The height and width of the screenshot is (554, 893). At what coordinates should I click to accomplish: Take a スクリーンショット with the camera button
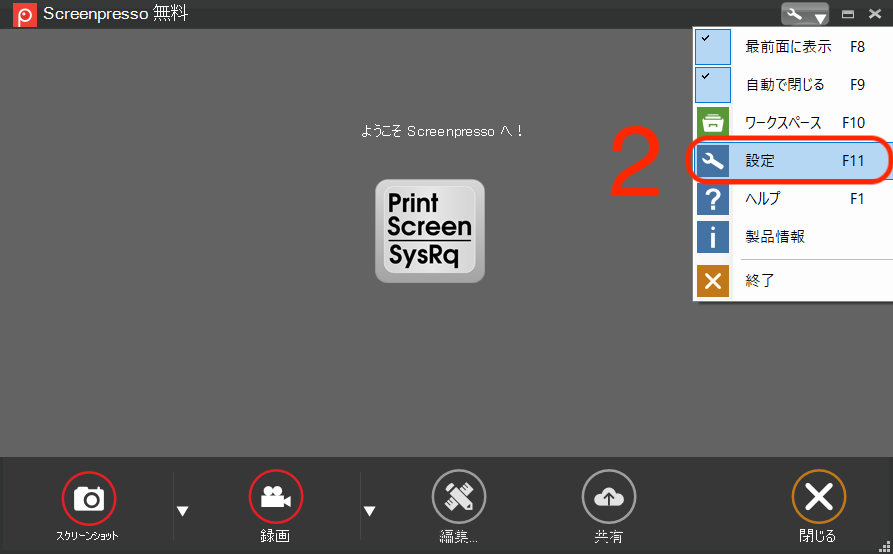click(x=89, y=499)
